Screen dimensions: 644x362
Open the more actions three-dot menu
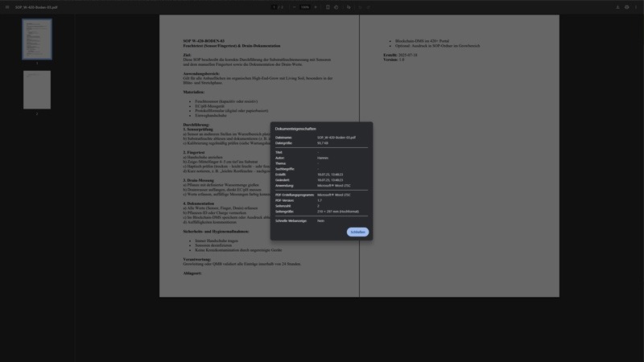pyautogui.click(x=636, y=7)
